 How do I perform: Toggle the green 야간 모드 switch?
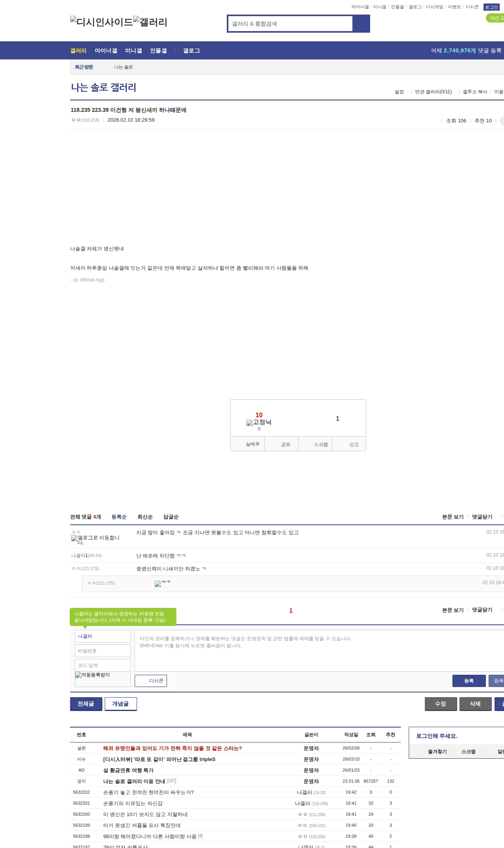495,18
